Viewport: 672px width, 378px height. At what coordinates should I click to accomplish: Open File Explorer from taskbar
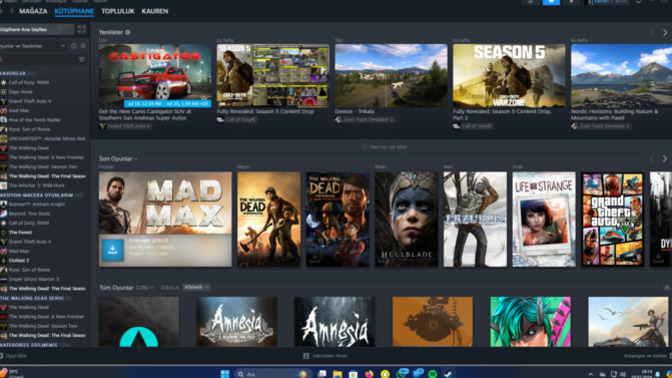click(x=337, y=374)
